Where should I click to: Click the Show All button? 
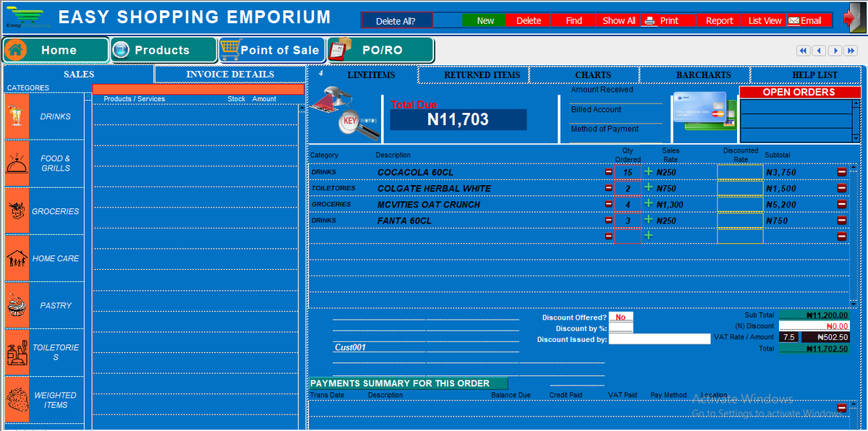click(x=619, y=20)
